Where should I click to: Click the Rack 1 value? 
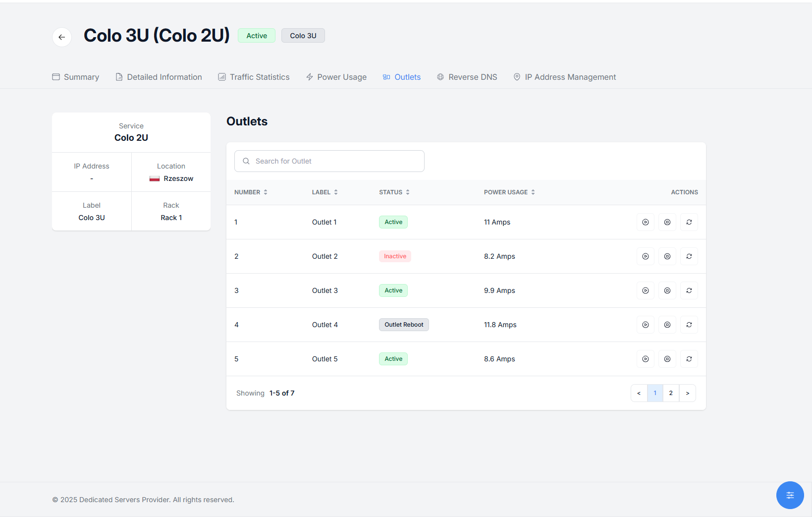[171, 218]
